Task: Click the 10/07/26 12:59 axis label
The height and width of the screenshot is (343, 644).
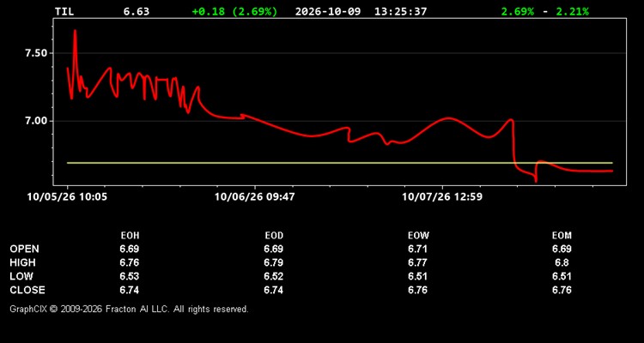Action: tap(442, 197)
